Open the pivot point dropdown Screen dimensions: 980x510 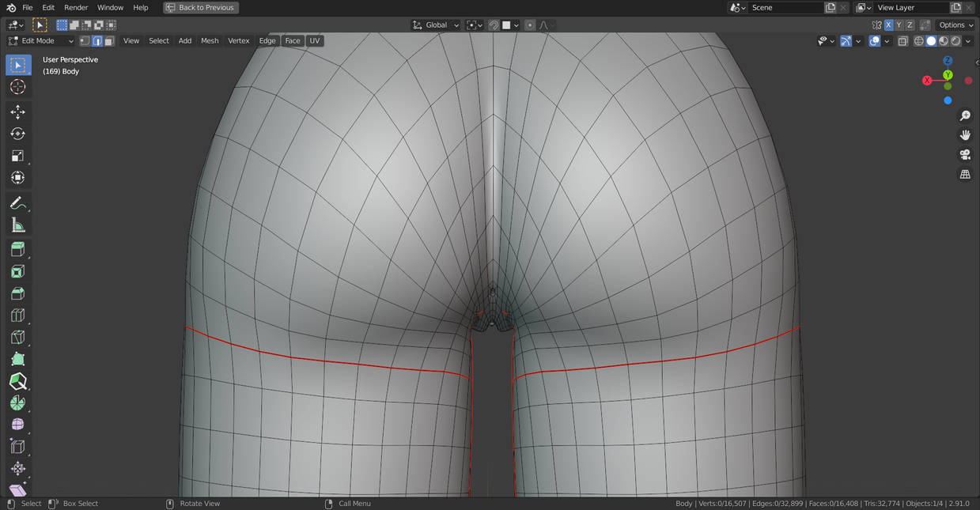(475, 25)
